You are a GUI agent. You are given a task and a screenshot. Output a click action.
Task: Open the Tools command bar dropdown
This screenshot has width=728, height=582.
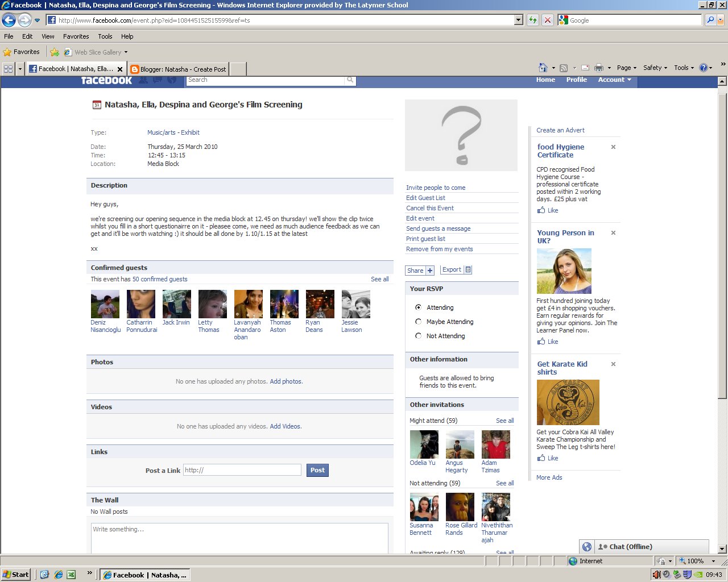[684, 68]
